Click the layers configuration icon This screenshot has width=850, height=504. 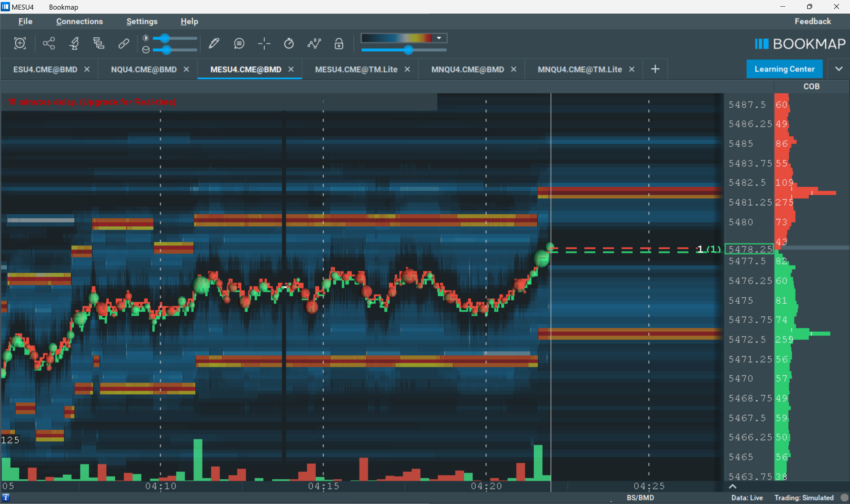99,43
